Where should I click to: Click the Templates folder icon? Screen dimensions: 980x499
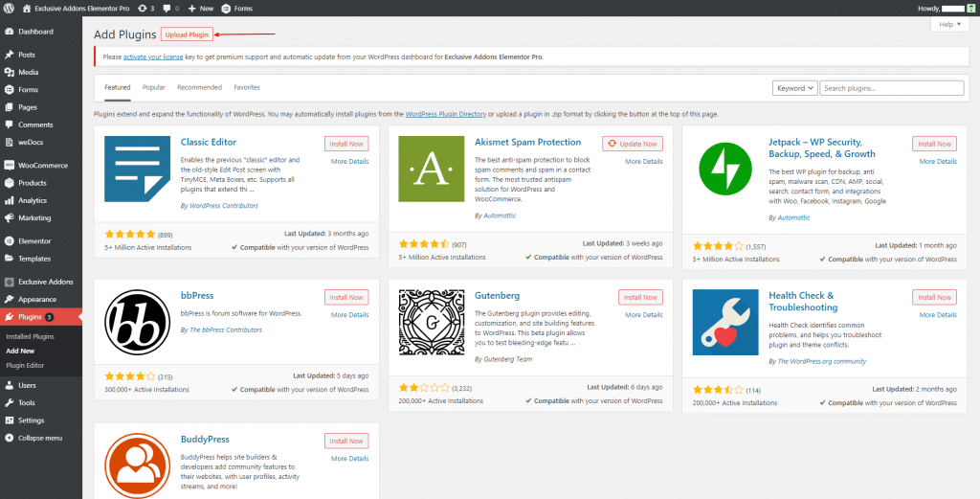[x=9, y=259]
